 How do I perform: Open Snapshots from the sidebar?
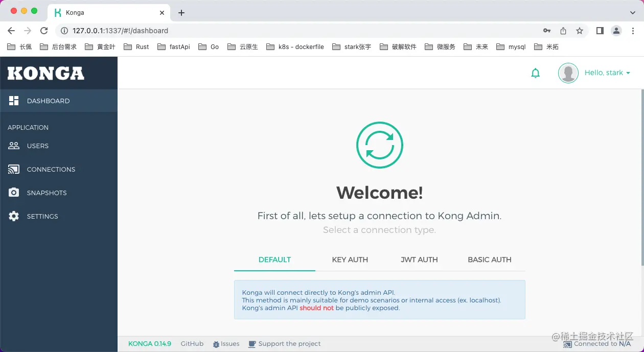pyautogui.click(x=59, y=193)
